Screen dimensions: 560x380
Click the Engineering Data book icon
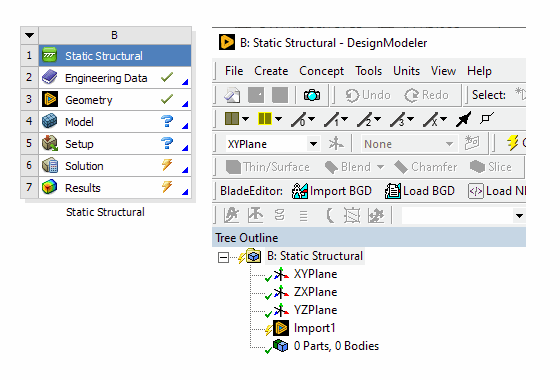click(x=50, y=78)
